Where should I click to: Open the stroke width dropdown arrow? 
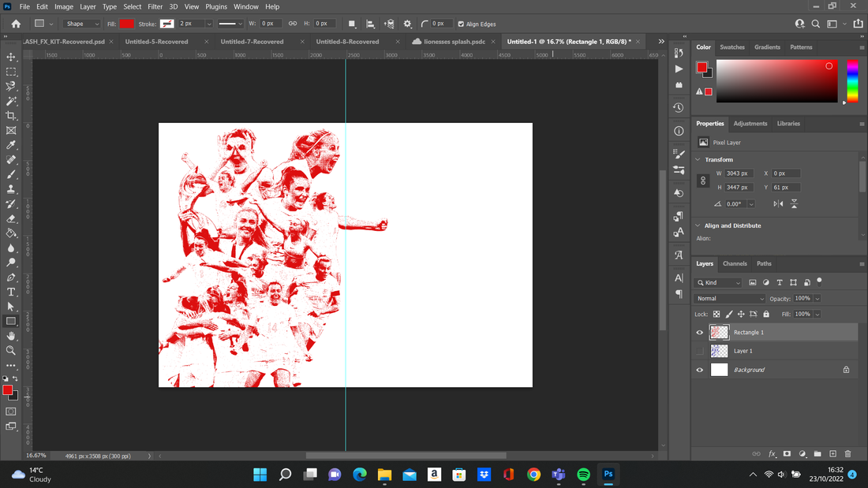(208, 24)
